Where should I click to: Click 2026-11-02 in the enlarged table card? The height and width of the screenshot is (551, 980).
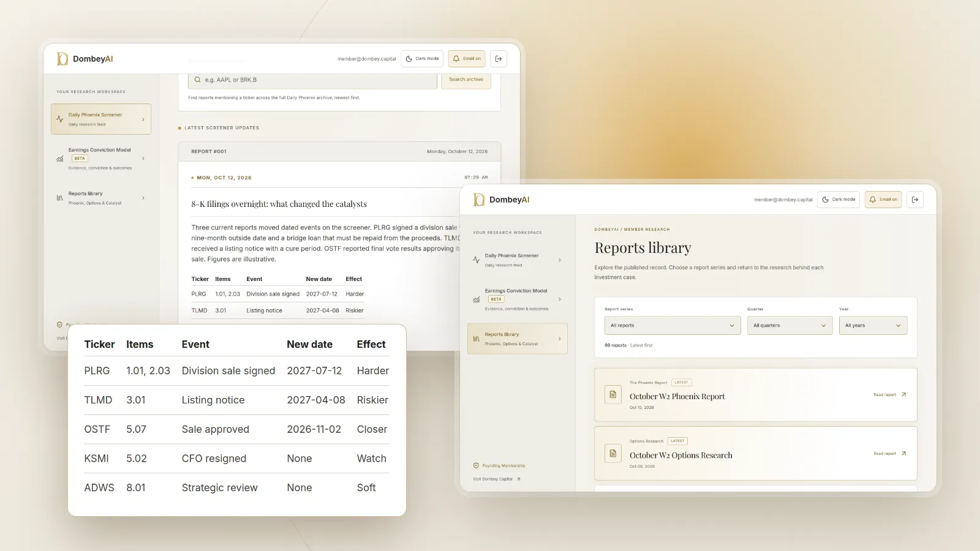pos(314,429)
